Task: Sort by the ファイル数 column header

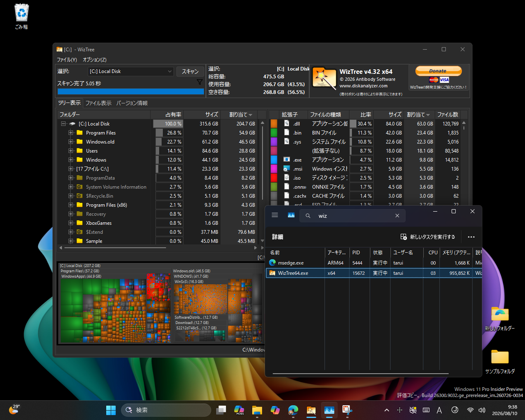Action: (447, 114)
